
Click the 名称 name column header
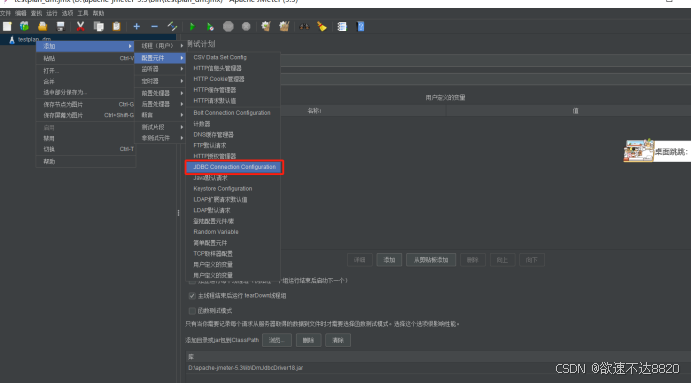coord(315,111)
